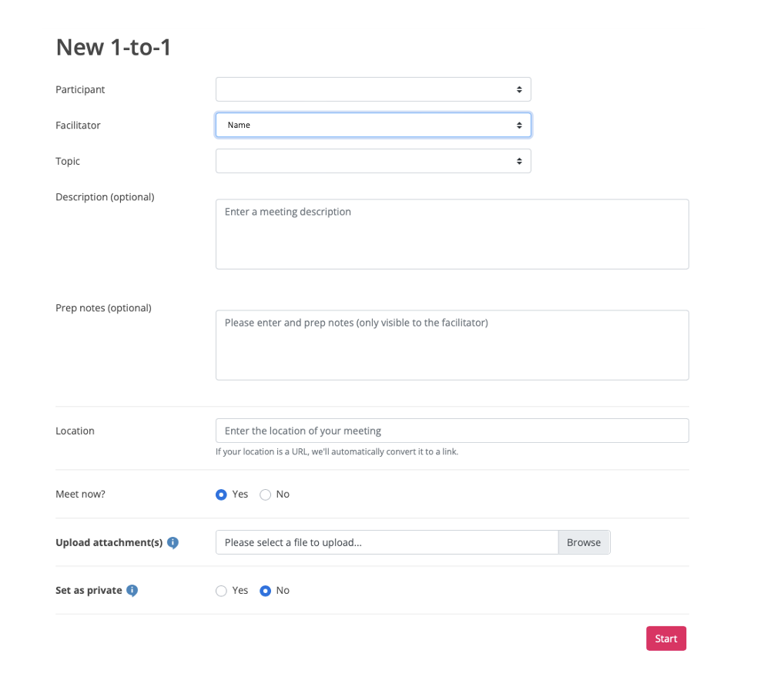Expand the Facilitator dropdown showing Name
The height and width of the screenshot is (684, 784).
point(373,125)
